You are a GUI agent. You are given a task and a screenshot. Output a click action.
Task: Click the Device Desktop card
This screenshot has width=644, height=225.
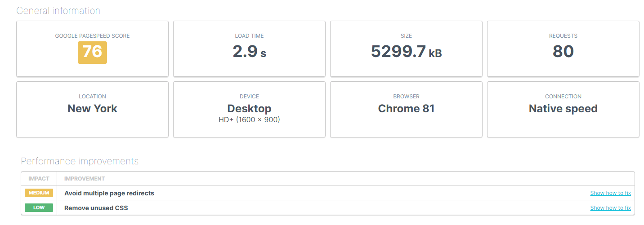(249, 109)
